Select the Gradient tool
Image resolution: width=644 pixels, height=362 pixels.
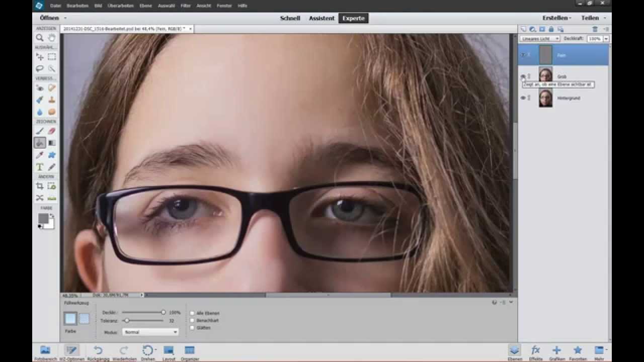51,143
